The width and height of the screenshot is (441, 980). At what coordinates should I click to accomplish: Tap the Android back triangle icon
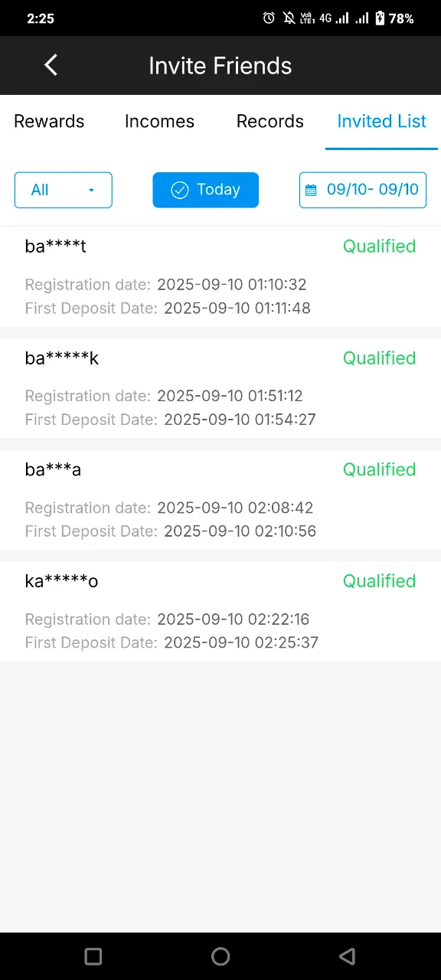pyautogui.click(x=347, y=955)
